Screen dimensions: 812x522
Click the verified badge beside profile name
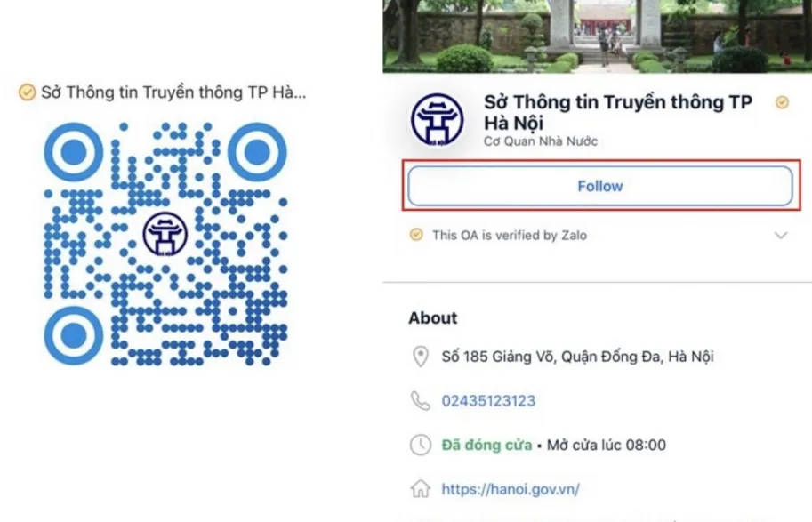point(782,102)
